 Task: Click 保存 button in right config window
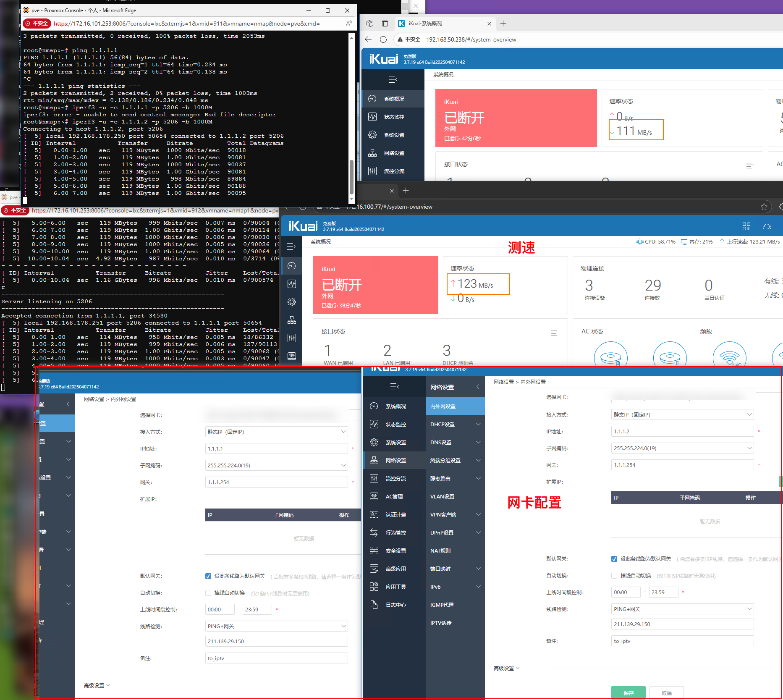[x=628, y=693]
